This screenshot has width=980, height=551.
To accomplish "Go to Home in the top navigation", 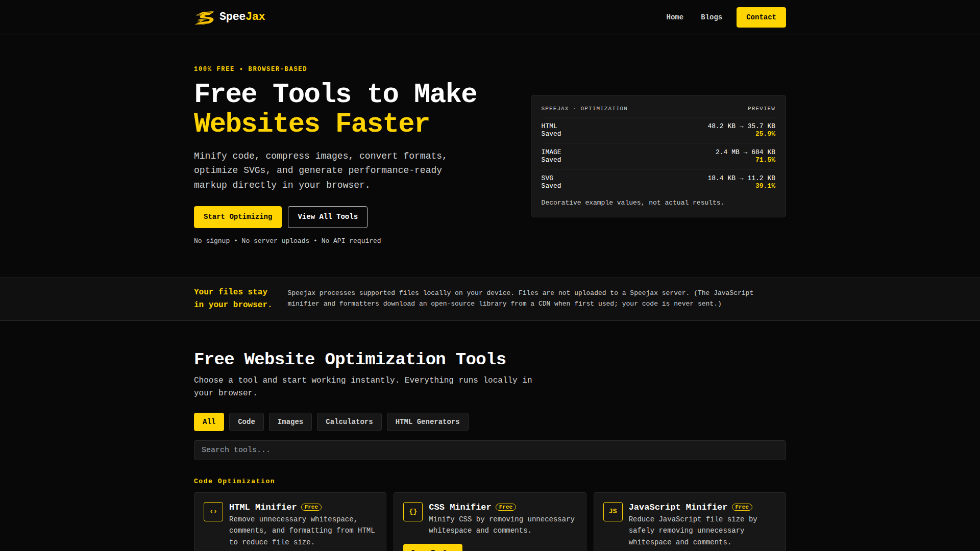I will click(x=675, y=17).
